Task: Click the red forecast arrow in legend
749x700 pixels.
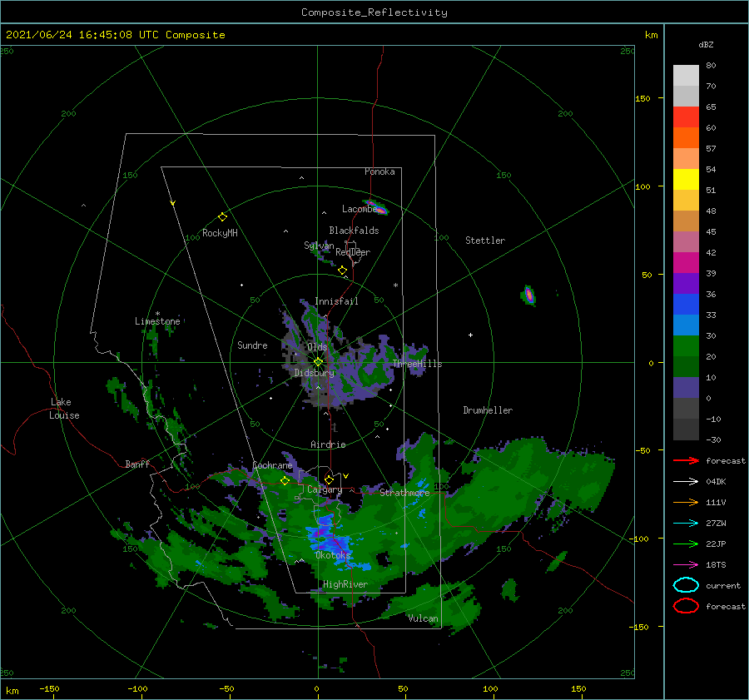Action: click(x=686, y=460)
